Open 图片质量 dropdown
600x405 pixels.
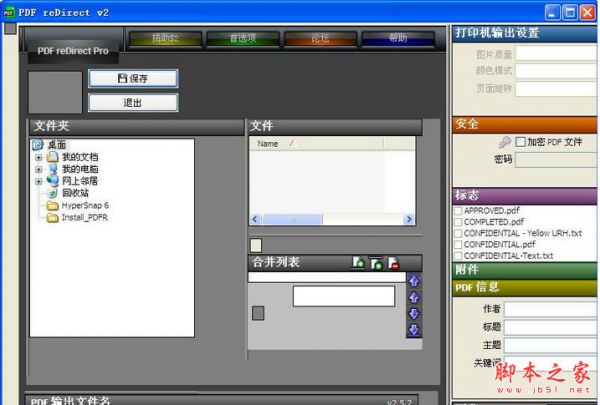coord(556,54)
